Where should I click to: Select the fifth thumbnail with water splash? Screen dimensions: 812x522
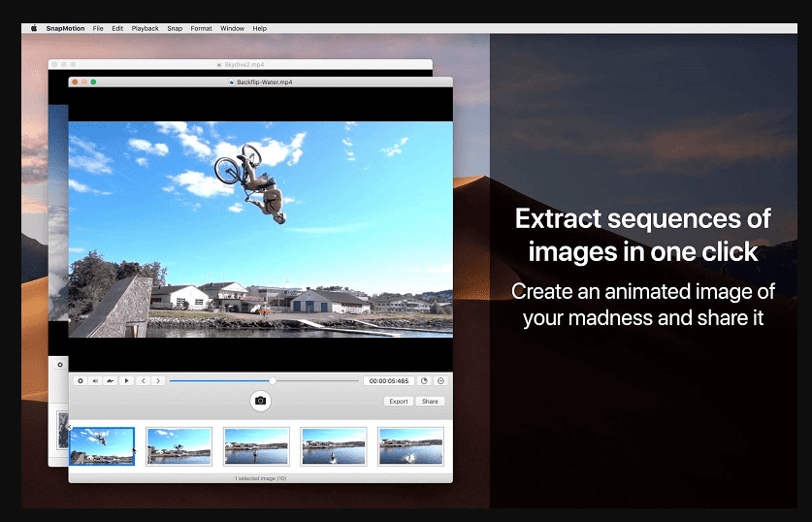[410, 446]
